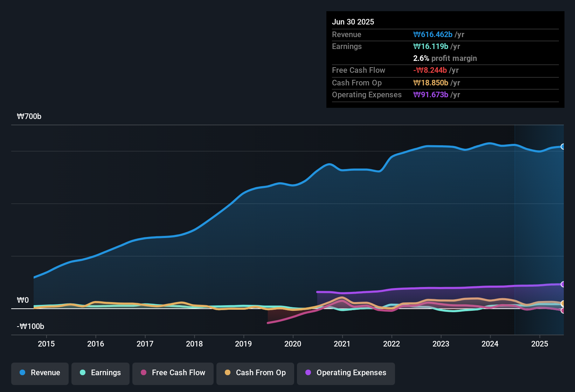Click the 2.6% profit margin text

pos(445,58)
